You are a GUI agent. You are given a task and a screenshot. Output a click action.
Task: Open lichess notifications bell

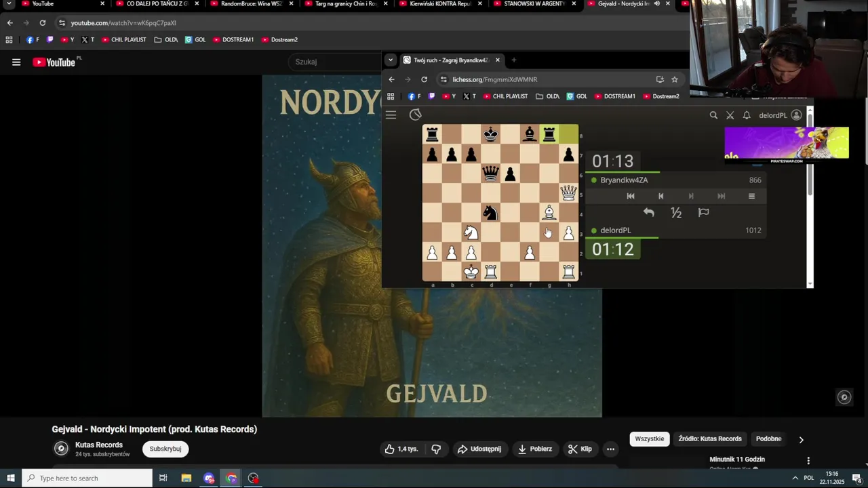point(747,115)
